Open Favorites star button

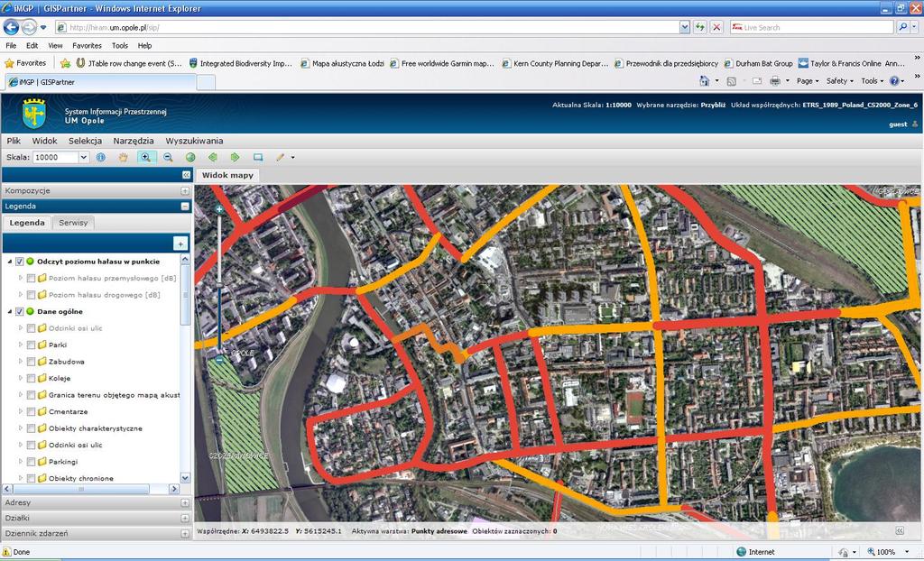click(25, 63)
